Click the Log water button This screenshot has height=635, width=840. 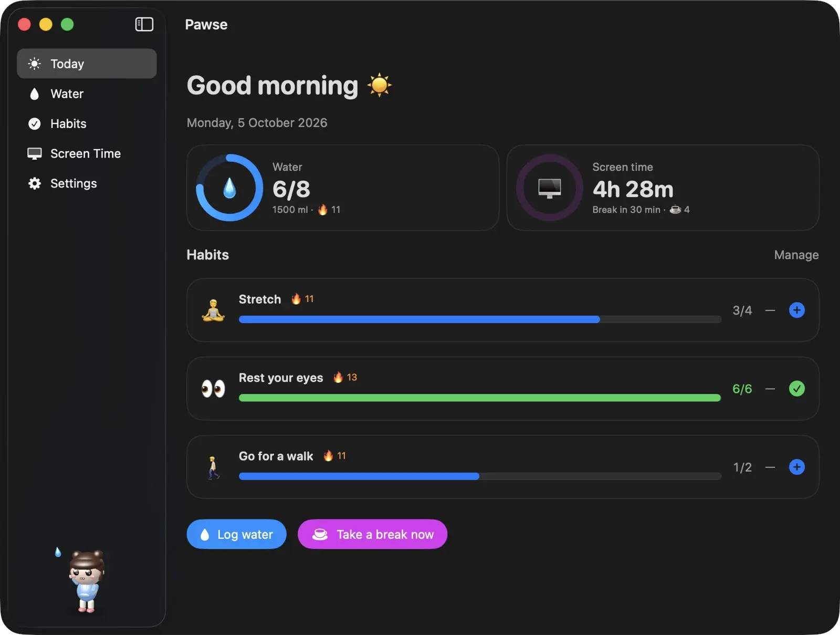pyautogui.click(x=236, y=534)
